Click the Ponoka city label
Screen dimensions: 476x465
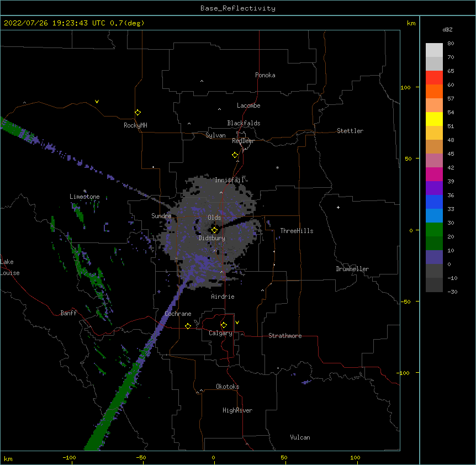pyautogui.click(x=265, y=75)
